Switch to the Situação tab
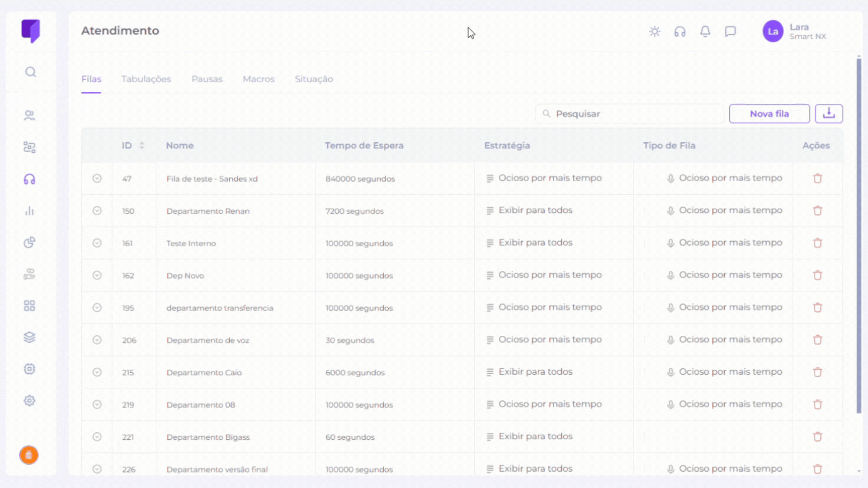868x488 pixels. [x=314, y=79]
